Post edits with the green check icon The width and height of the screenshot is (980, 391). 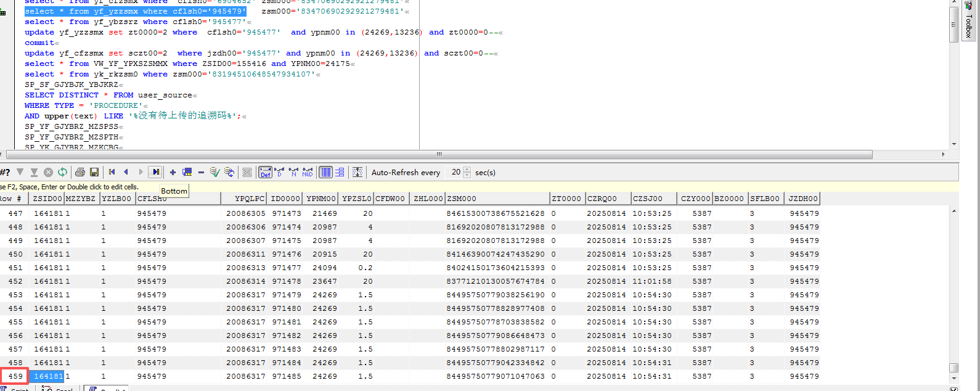(x=214, y=172)
